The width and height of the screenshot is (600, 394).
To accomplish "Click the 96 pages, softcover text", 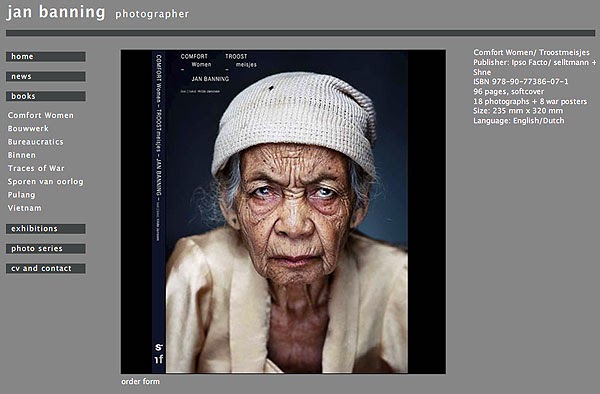I will [x=508, y=91].
